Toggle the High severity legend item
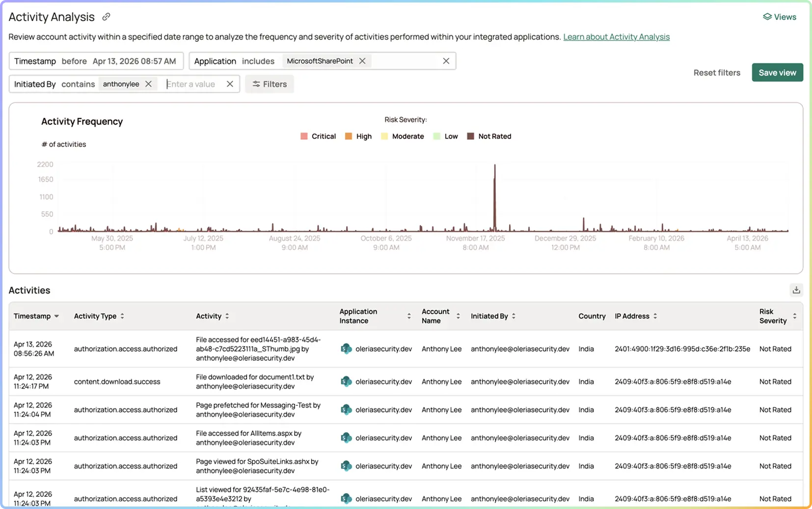This screenshot has height=509, width=812. tap(358, 136)
